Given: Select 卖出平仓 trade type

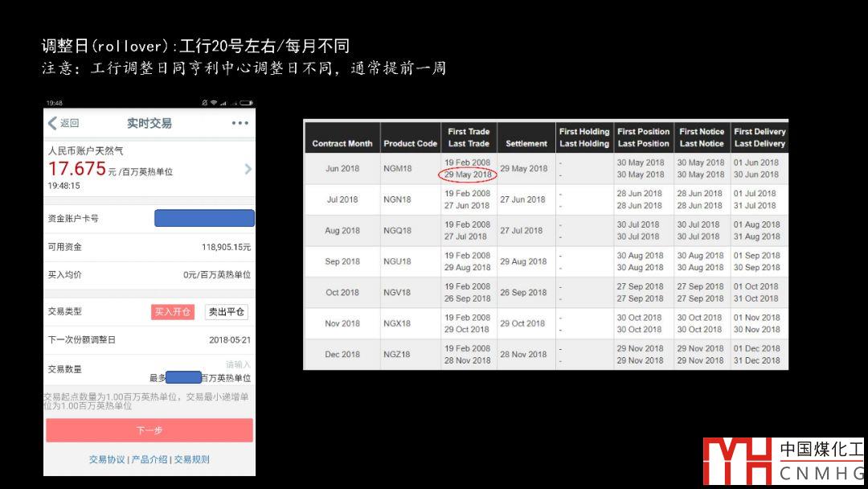Looking at the screenshot, I should (227, 312).
